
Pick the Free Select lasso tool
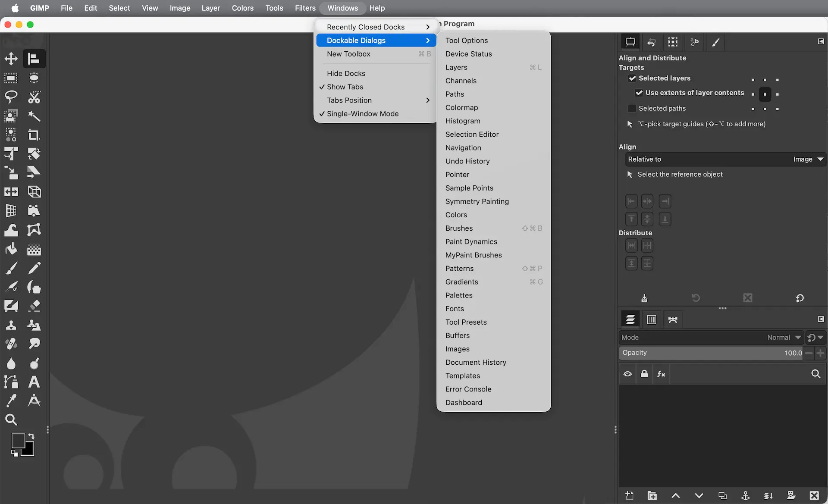point(11,97)
